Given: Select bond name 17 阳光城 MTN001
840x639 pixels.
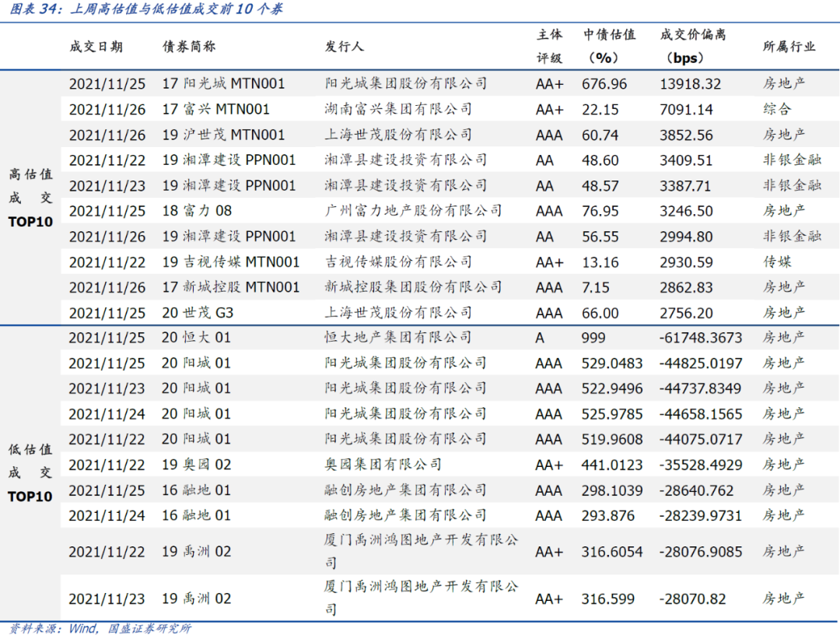Looking at the screenshot, I should coord(223,83).
